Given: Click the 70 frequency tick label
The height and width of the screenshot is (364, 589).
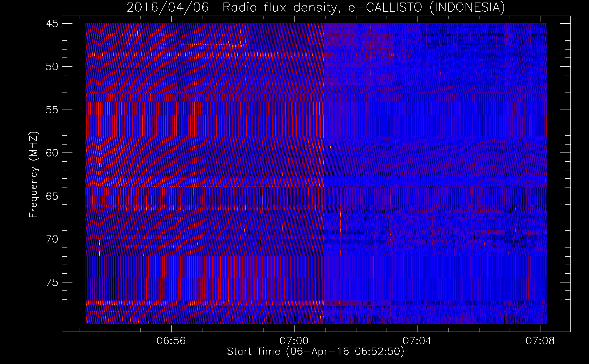Looking at the screenshot, I should (52, 239).
